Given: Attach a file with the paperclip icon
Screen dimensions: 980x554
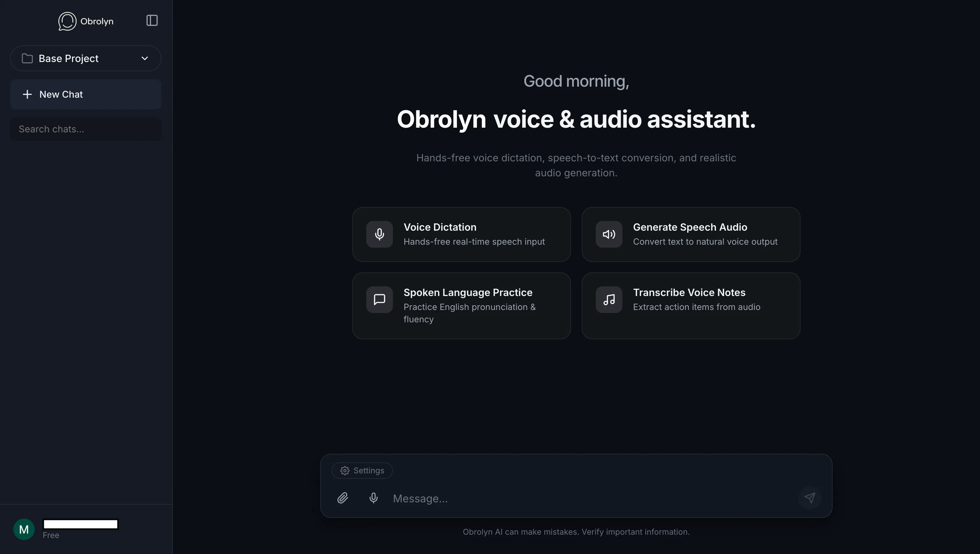Looking at the screenshot, I should 343,498.
